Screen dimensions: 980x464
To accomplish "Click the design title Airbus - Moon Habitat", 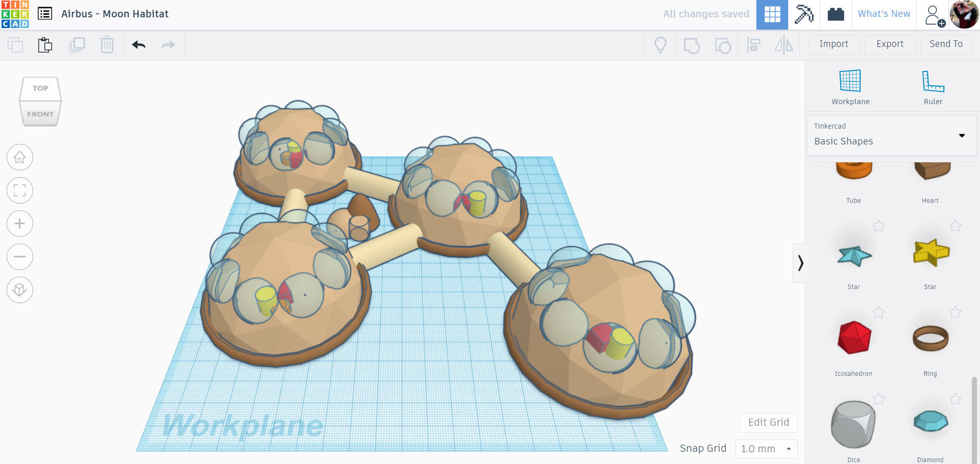I will (115, 14).
